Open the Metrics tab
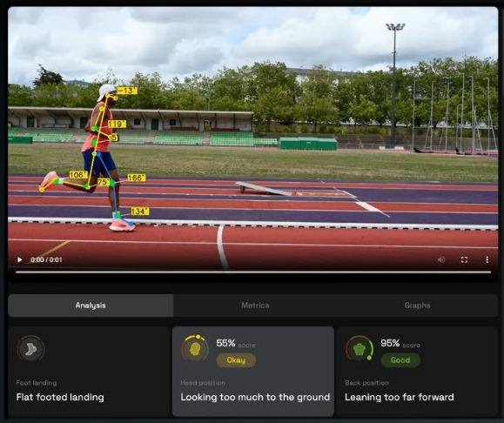 point(255,305)
